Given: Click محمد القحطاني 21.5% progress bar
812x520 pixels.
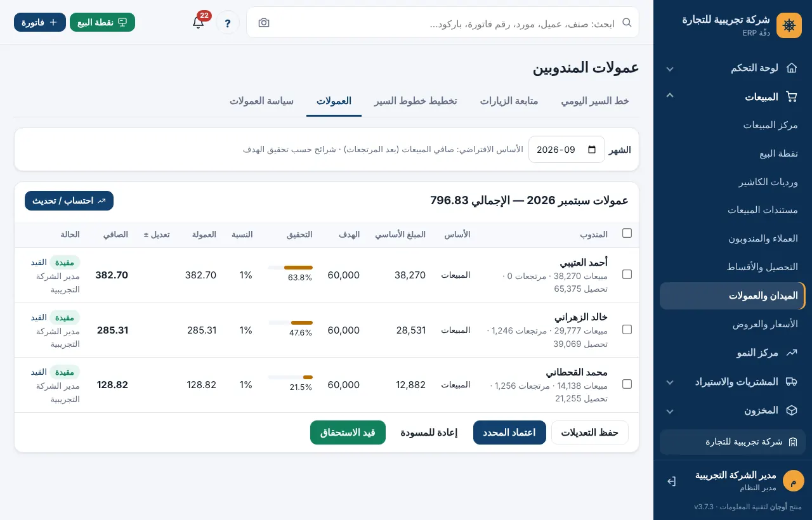Looking at the screenshot, I should (291, 377).
